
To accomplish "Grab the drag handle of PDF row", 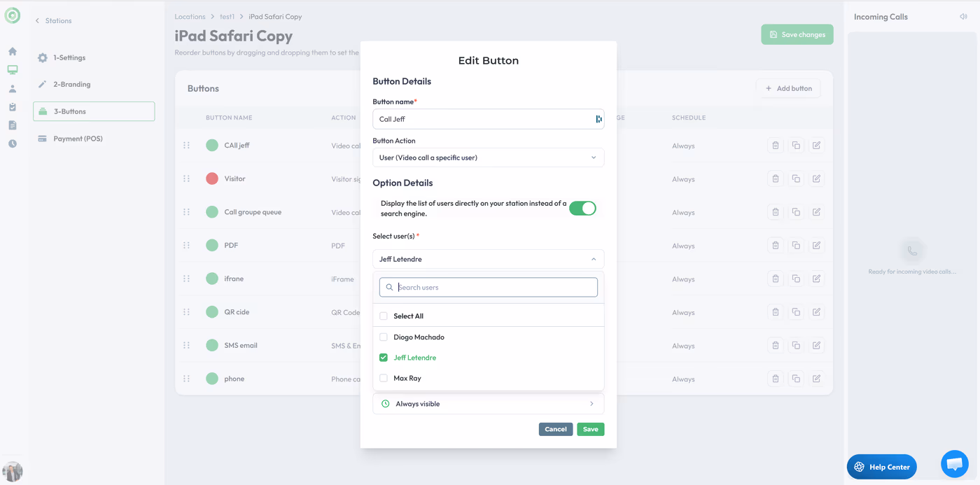I will (186, 245).
